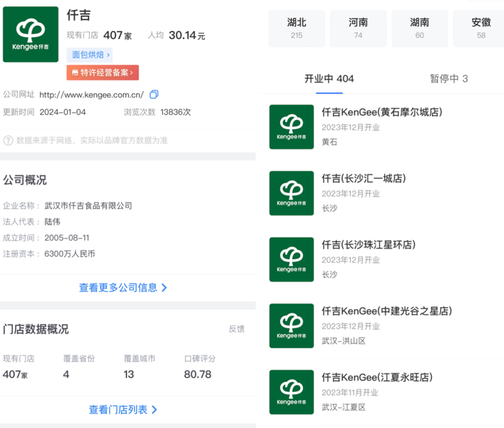504x428 pixels.
Task: Click the copy icon beside company website
Action: [154, 95]
